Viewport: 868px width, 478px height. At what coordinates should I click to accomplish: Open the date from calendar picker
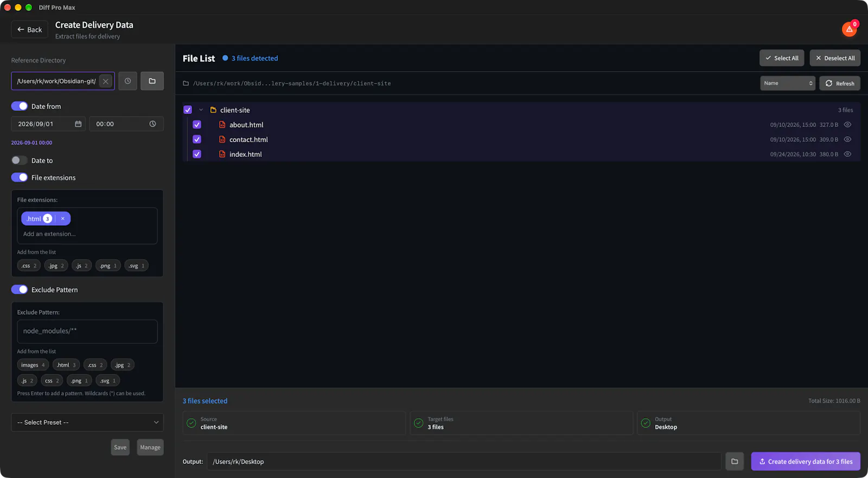point(78,124)
